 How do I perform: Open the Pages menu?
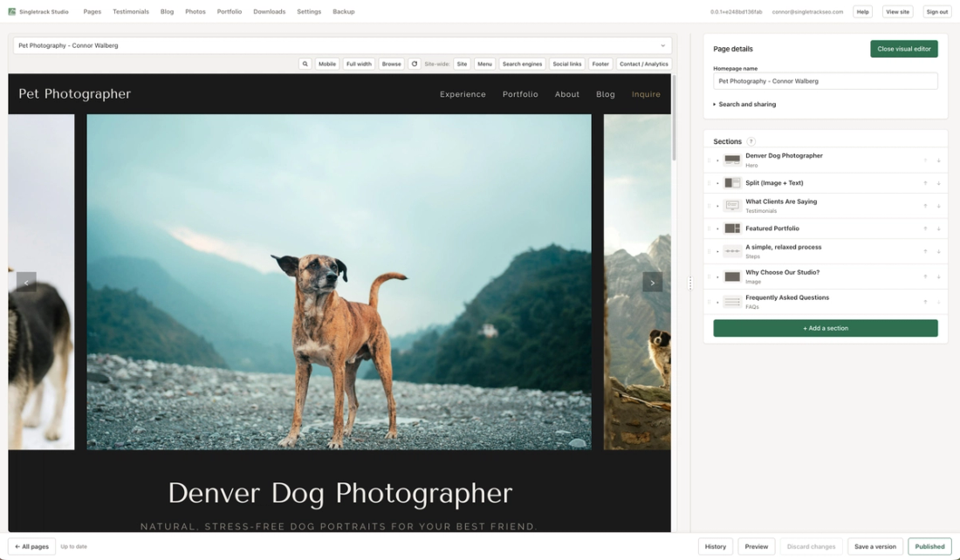[x=92, y=11]
